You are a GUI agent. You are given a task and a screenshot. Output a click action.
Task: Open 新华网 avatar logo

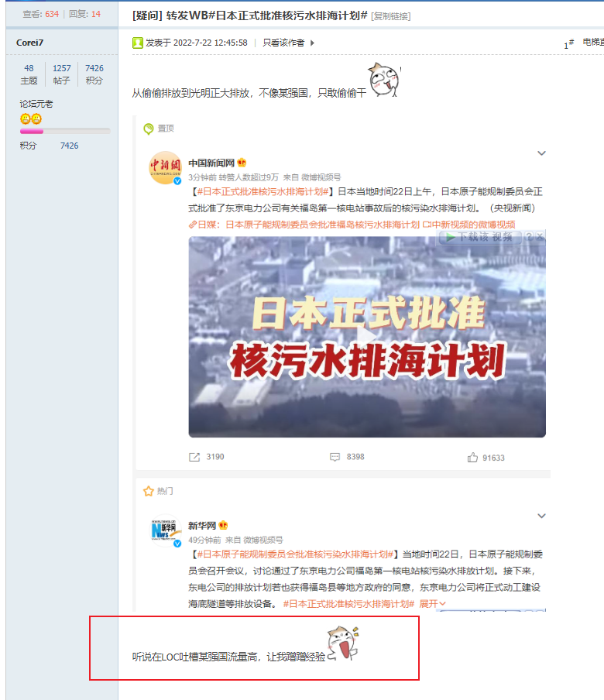(x=165, y=530)
